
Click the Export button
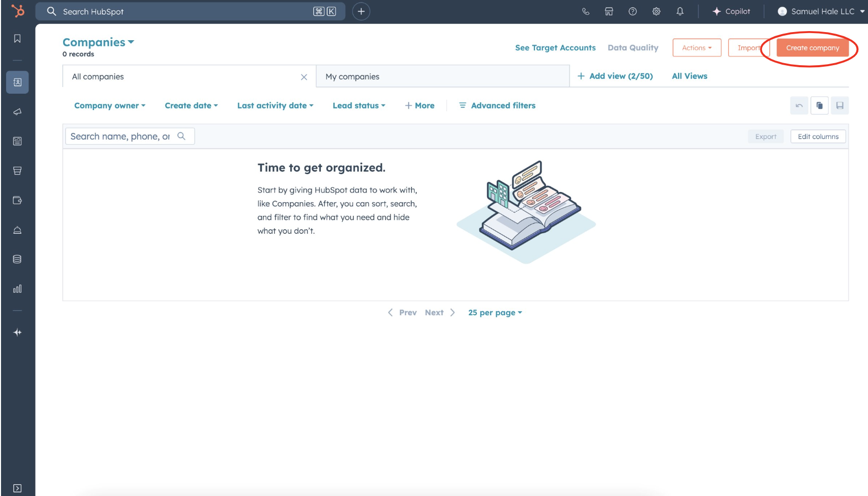tap(766, 136)
